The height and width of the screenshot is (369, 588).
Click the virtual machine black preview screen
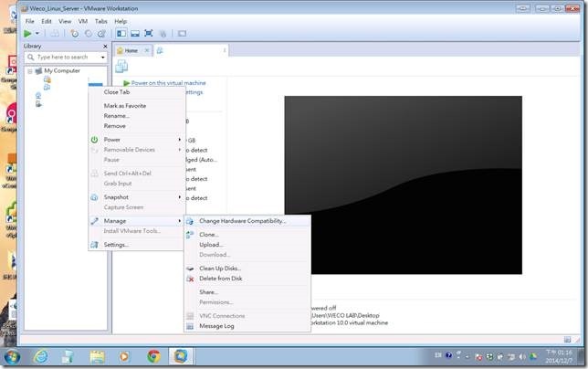(404, 184)
